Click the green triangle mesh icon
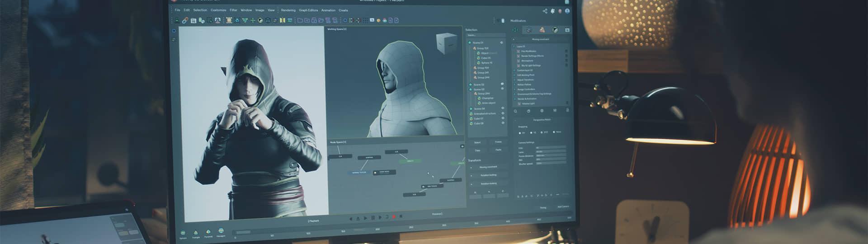 [x=245, y=20]
